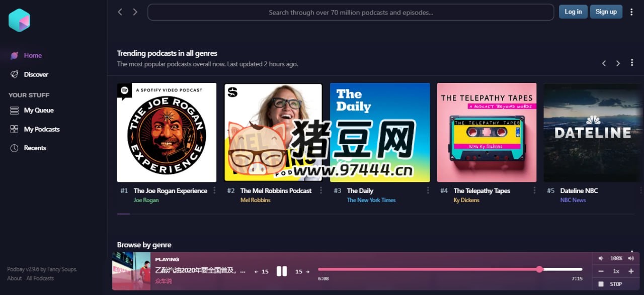Open the NBC News podcast publisher link
The height and width of the screenshot is (295, 644).
click(573, 200)
